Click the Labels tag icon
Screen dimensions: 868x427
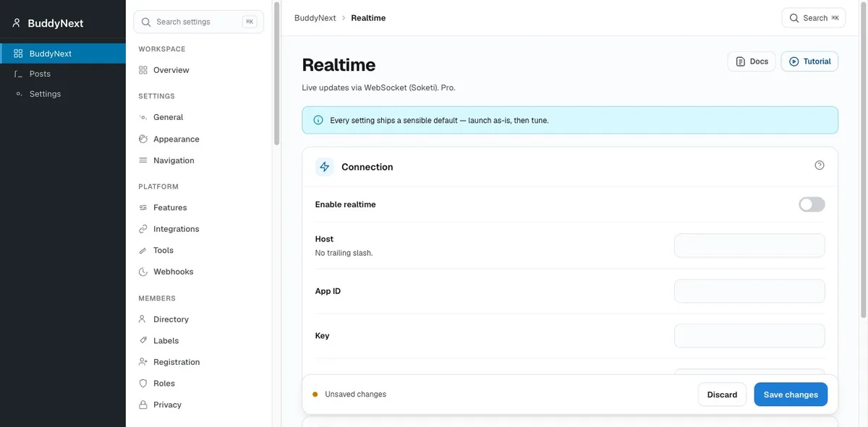(x=143, y=340)
